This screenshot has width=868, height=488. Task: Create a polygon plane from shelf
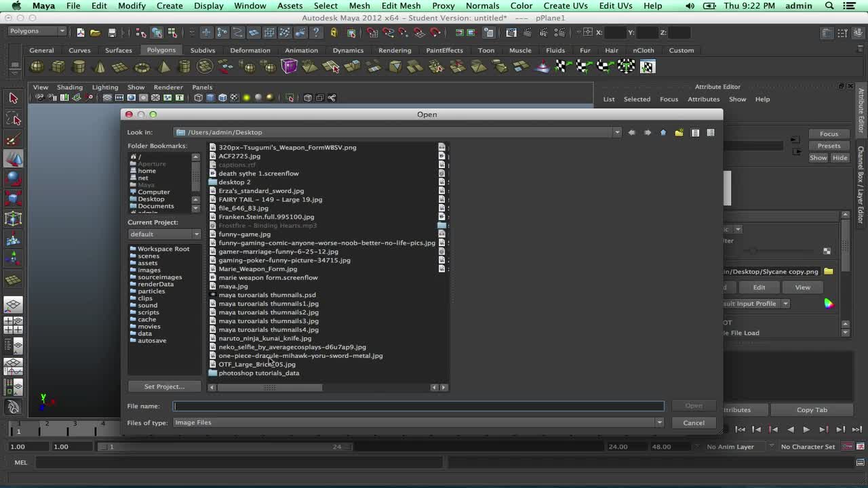click(121, 66)
